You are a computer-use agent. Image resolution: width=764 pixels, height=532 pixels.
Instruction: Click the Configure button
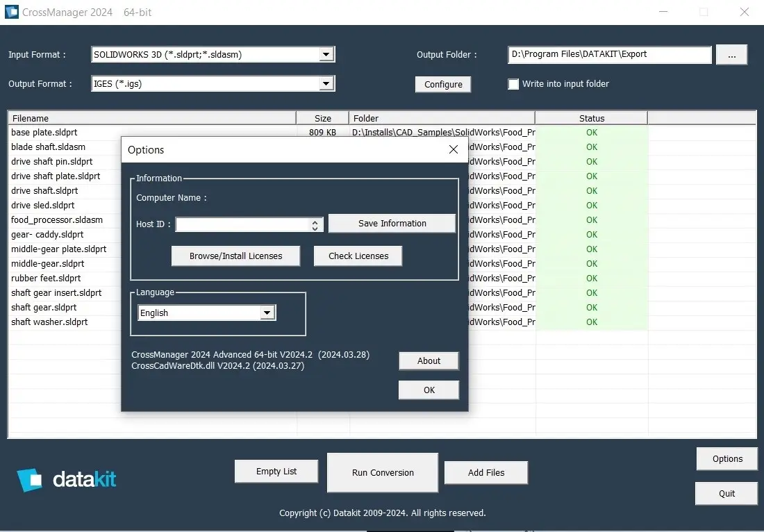443,84
